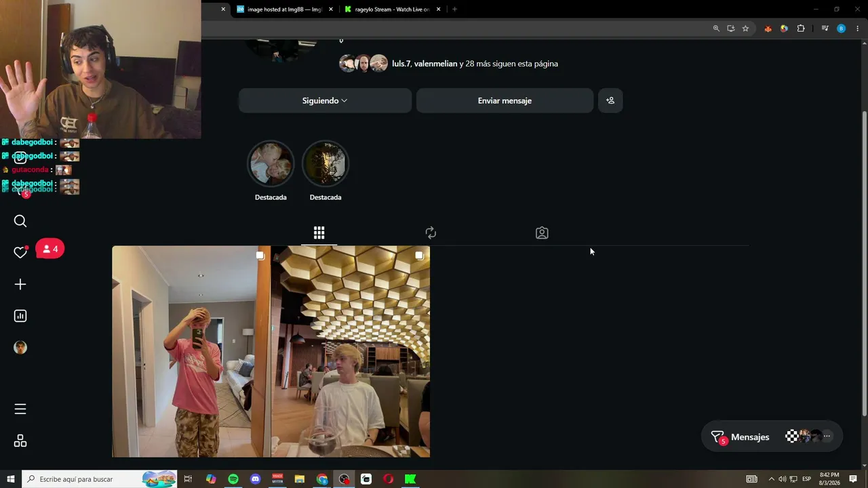Image resolution: width=868 pixels, height=488 pixels.
Task: Open the Chrome profile B avatar
Action: tap(841, 28)
